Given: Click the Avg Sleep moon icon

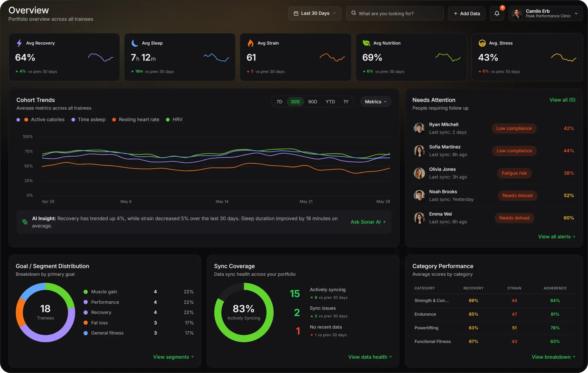Looking at the screenshot, I should (x=135, y=43).
